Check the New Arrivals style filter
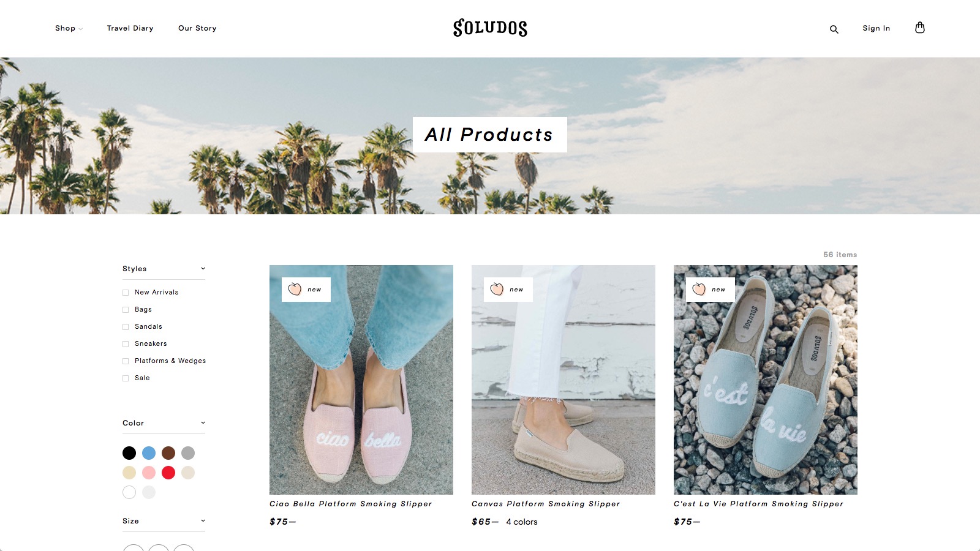 coord(126,293)
